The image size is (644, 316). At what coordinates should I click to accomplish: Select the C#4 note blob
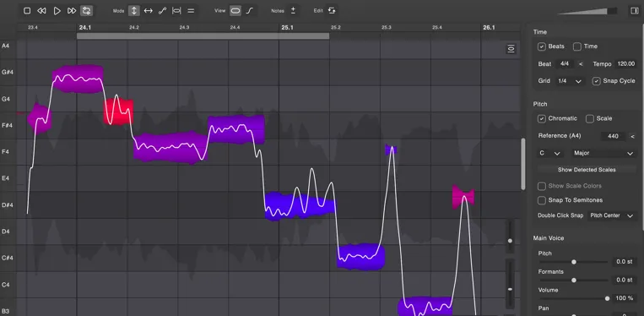361,257
